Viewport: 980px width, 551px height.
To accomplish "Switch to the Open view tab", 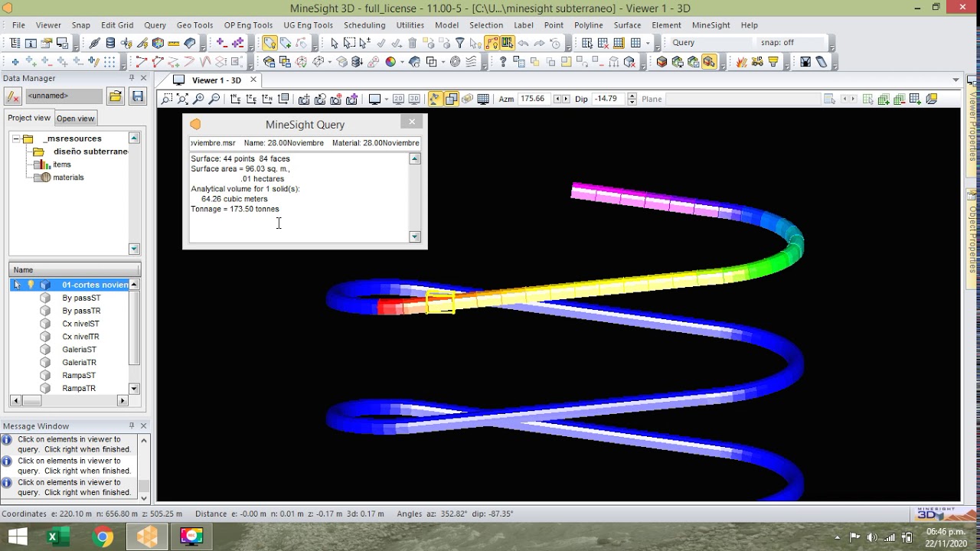I will point(75,118).
